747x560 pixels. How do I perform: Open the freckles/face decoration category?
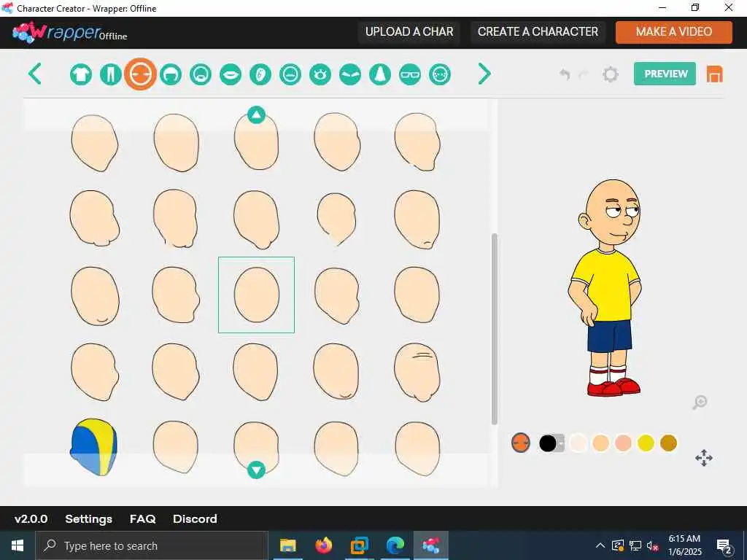[440, 75]
